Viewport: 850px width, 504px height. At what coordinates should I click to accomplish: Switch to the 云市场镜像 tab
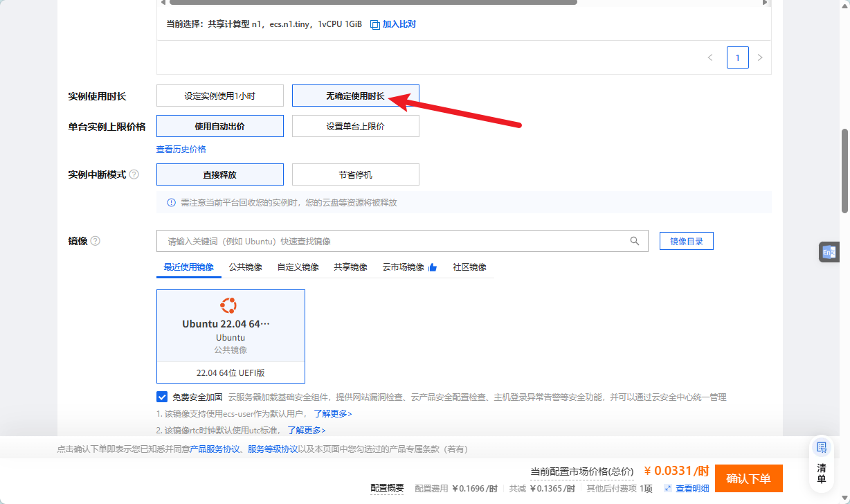point(404,267)
